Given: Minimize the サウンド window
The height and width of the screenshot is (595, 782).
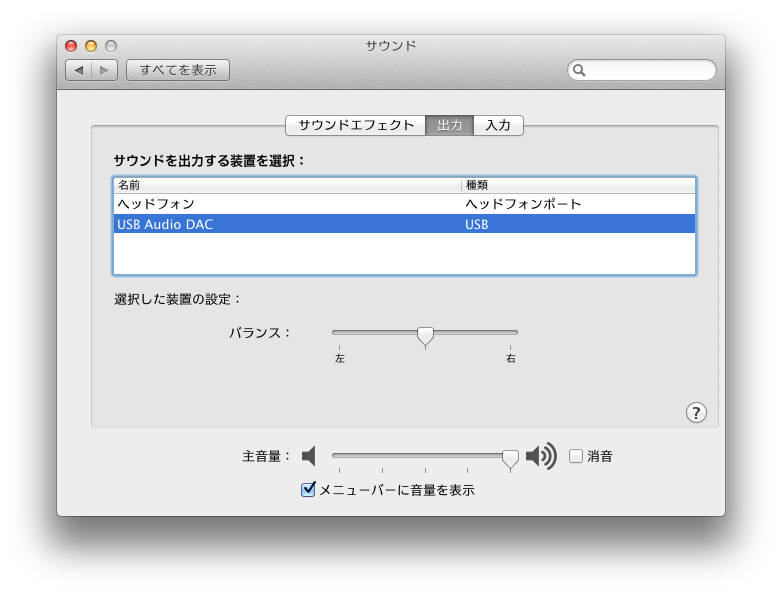Looking at the screenshot, I should click(91, 46).
